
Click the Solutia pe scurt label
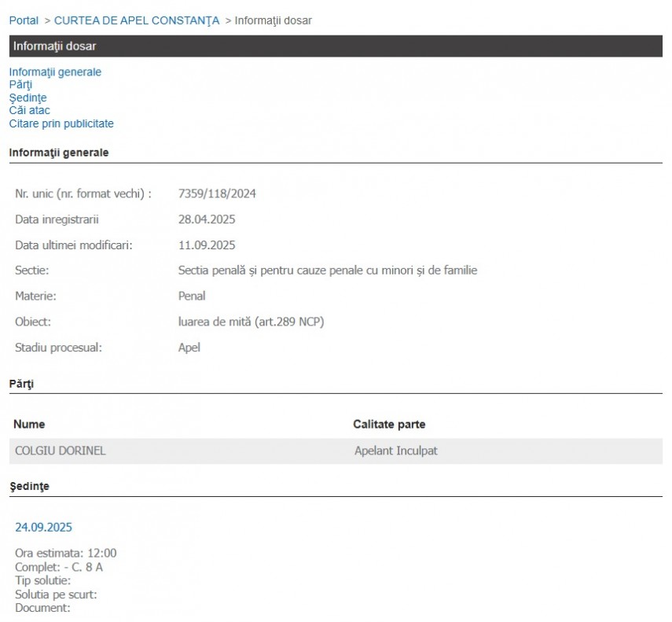56,594
